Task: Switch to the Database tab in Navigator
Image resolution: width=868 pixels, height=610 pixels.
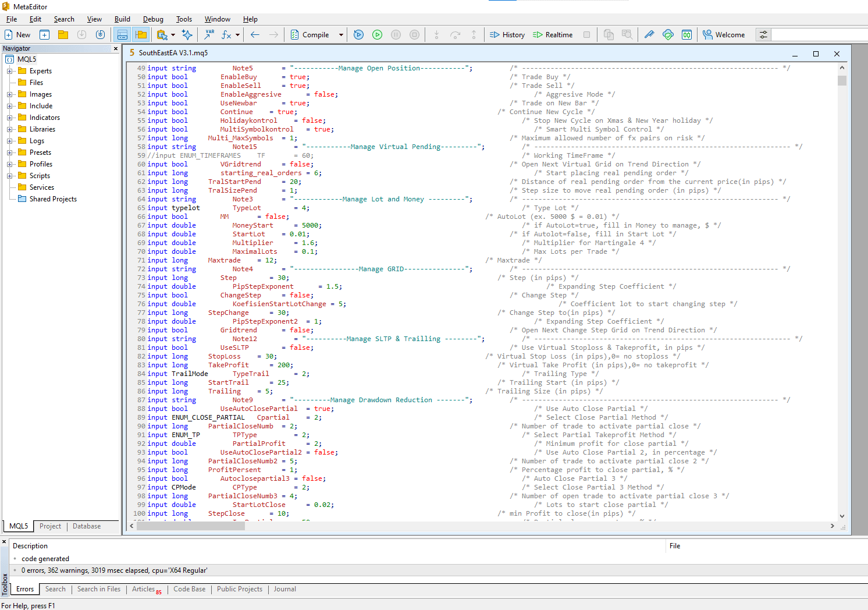Action: [x=87, y=526]
